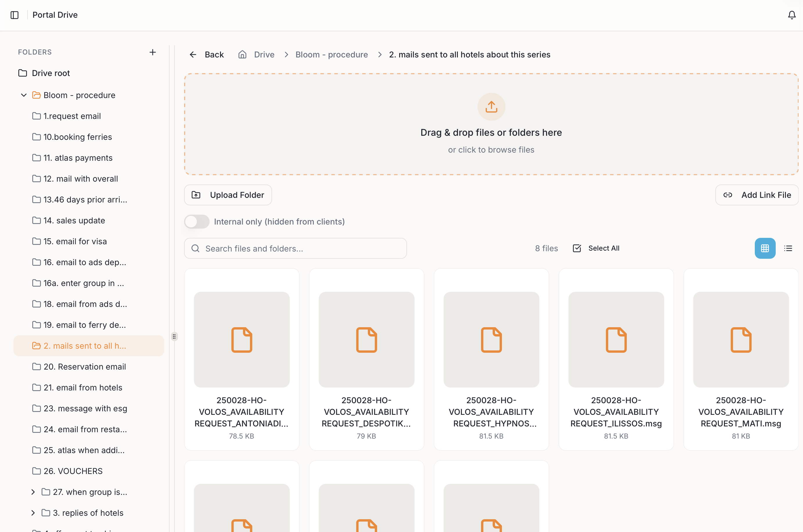Check the Select All checkbox

(577, 248)
